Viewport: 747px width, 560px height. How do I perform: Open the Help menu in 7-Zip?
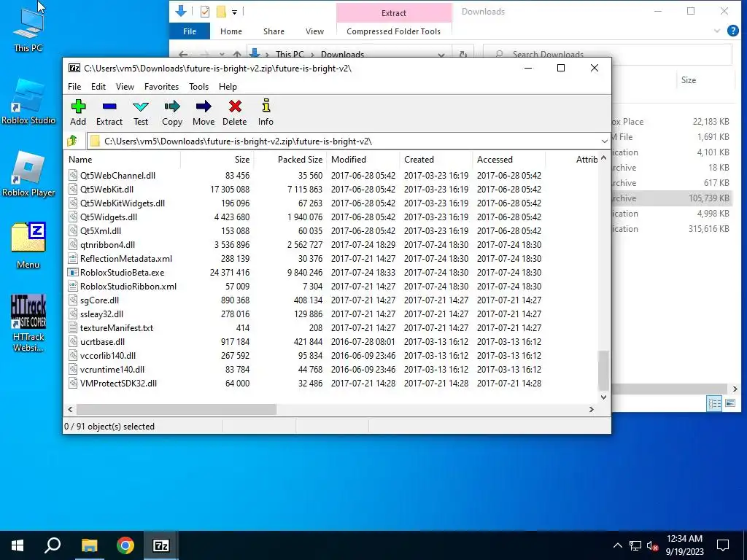228,87
